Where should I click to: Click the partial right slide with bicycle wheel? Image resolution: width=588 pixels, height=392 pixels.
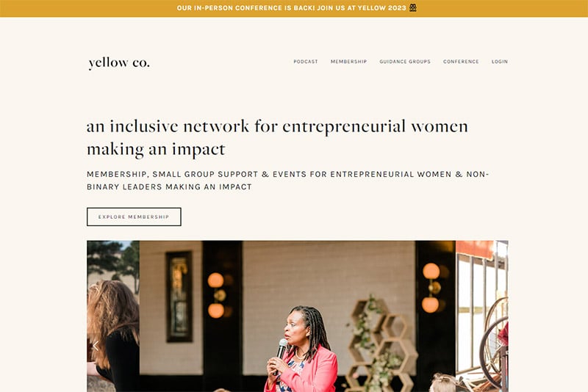(x=482, y=316)
